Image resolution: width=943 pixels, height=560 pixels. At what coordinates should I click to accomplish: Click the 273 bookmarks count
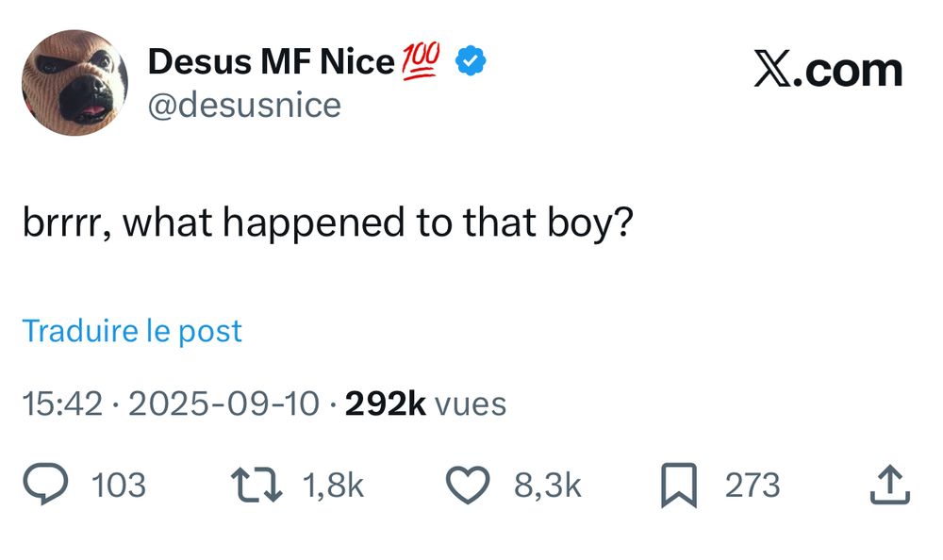pyautogui.click(x=752, y=486)
